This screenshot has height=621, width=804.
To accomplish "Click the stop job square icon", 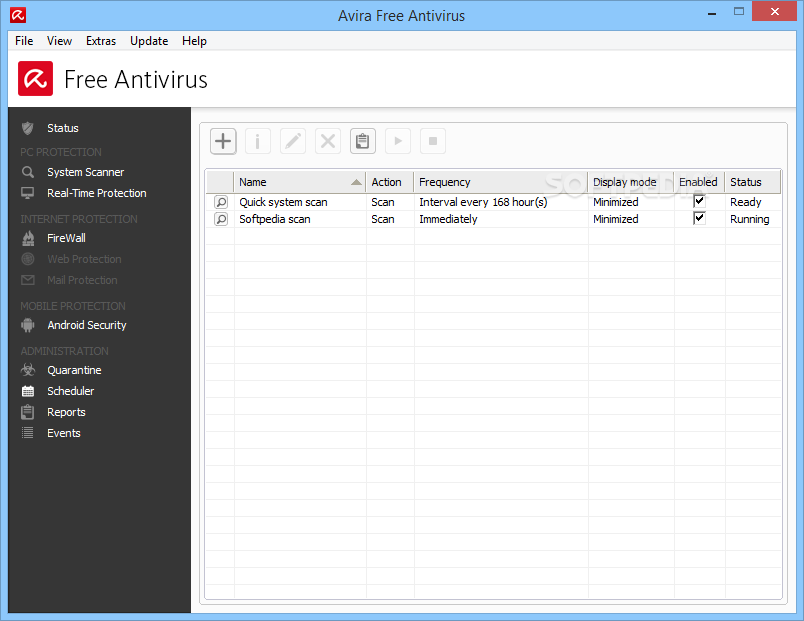I will point(433,141).
